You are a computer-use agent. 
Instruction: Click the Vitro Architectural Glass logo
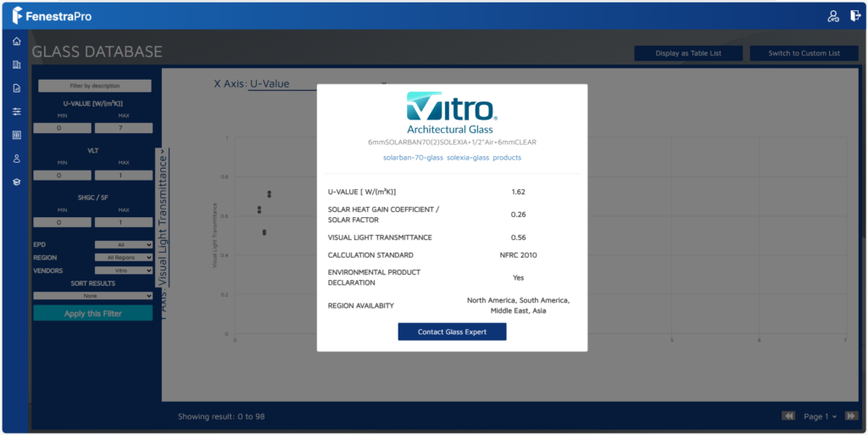pyautogui.click(x=452, y=114)
